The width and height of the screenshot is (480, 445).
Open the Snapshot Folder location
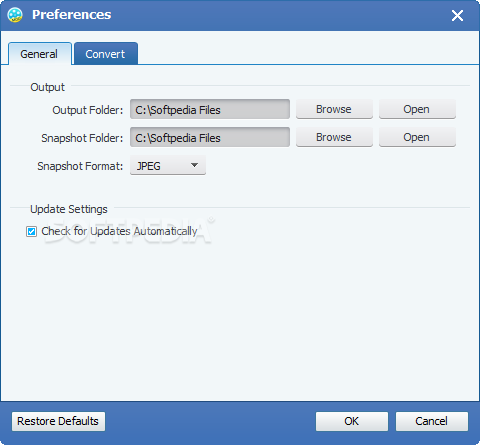(x=417, y=137)
